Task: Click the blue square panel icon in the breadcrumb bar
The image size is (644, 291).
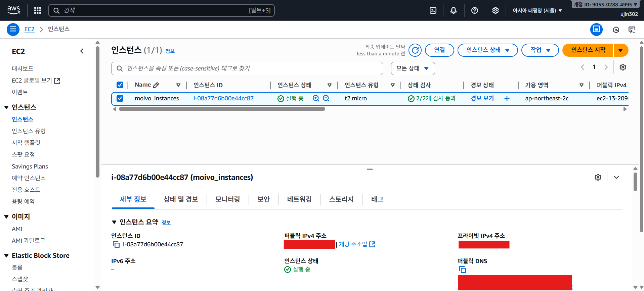Action: (596, 30)
